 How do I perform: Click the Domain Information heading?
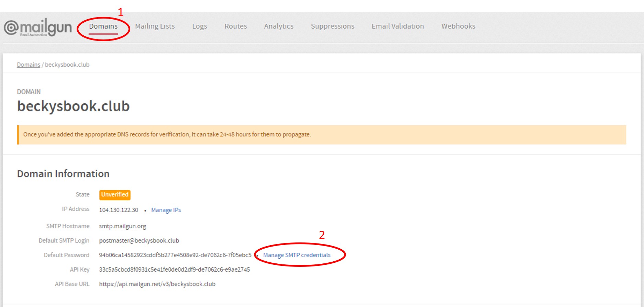click(63, 174)
